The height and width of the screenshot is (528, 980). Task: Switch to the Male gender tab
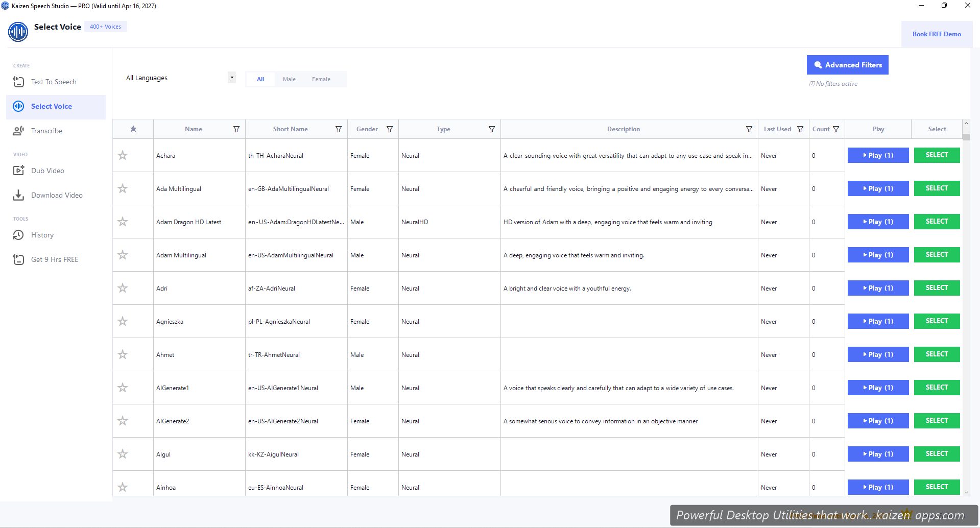click(x=289, y=79)
